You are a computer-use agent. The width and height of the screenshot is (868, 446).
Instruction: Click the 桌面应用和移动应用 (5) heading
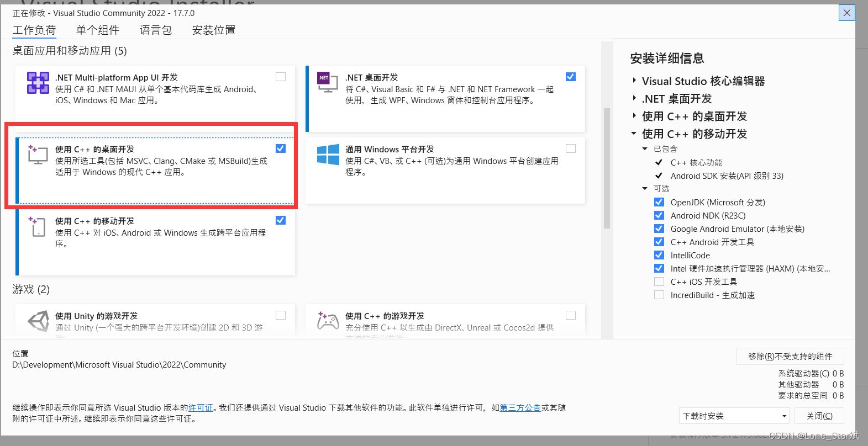click(x=70, y=51)
